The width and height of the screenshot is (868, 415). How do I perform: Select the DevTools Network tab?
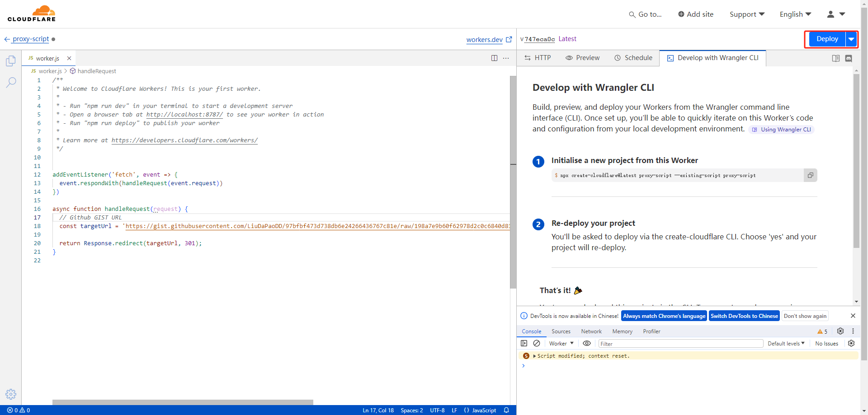pos(591,331)
